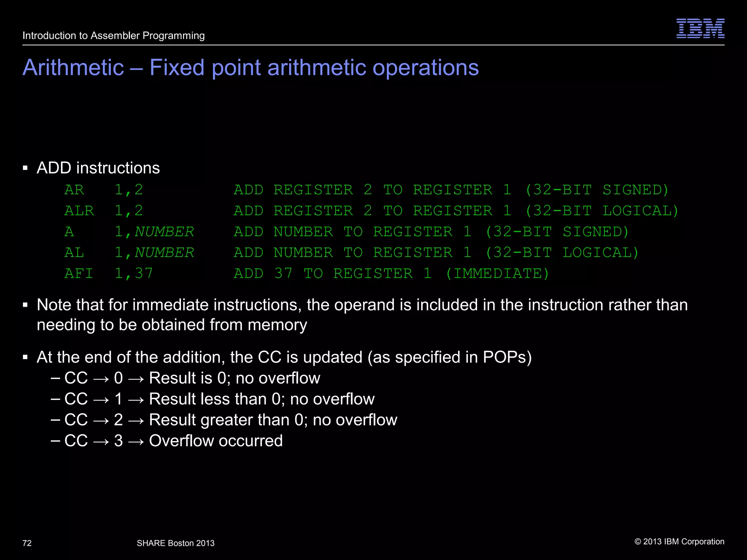Click the '© 2013 IBM Corporation' footer
747x560 pixels.
(679, 542)
